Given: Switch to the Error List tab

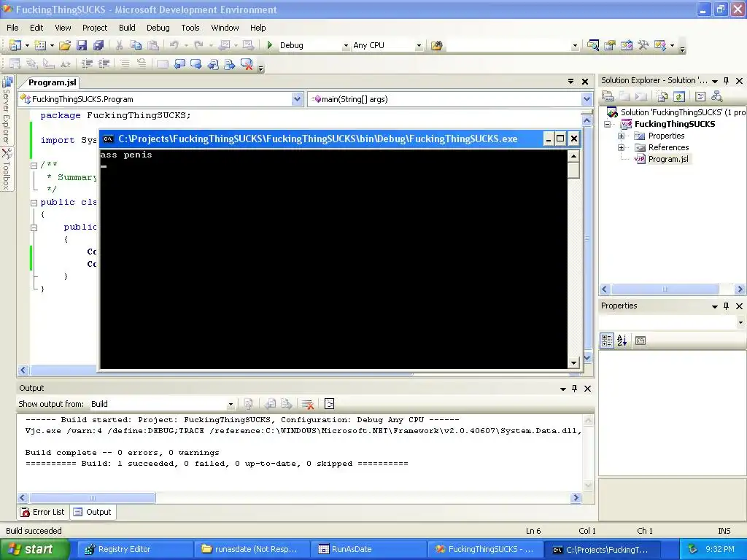Looking at the screenshot, I should 43,513.
